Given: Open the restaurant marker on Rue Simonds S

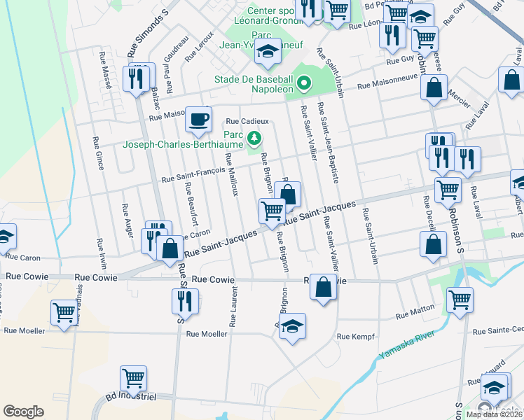Looking at the screenshot, I should tap(136, 80).
